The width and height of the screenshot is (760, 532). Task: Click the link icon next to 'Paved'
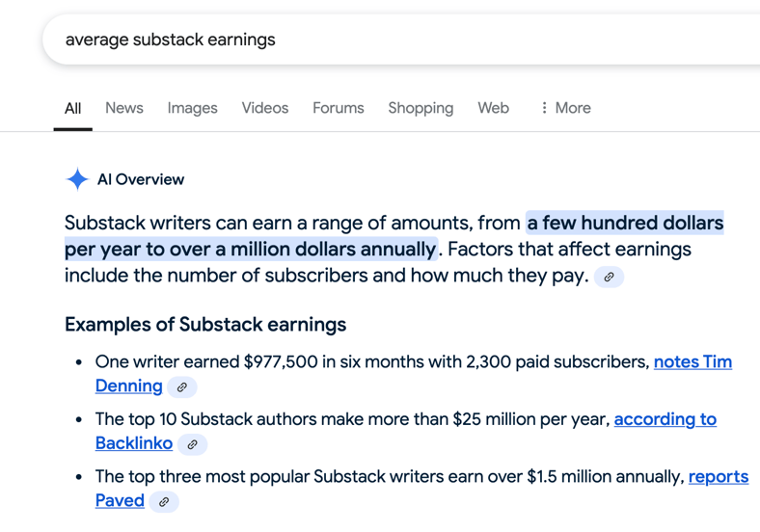pos(164,501)
